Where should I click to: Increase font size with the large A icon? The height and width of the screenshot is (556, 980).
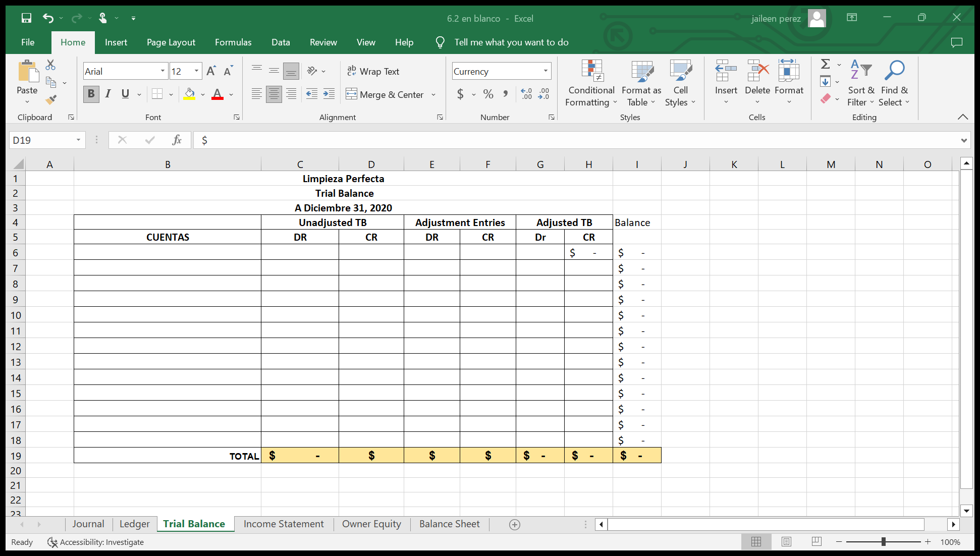(x=211, y=71)
